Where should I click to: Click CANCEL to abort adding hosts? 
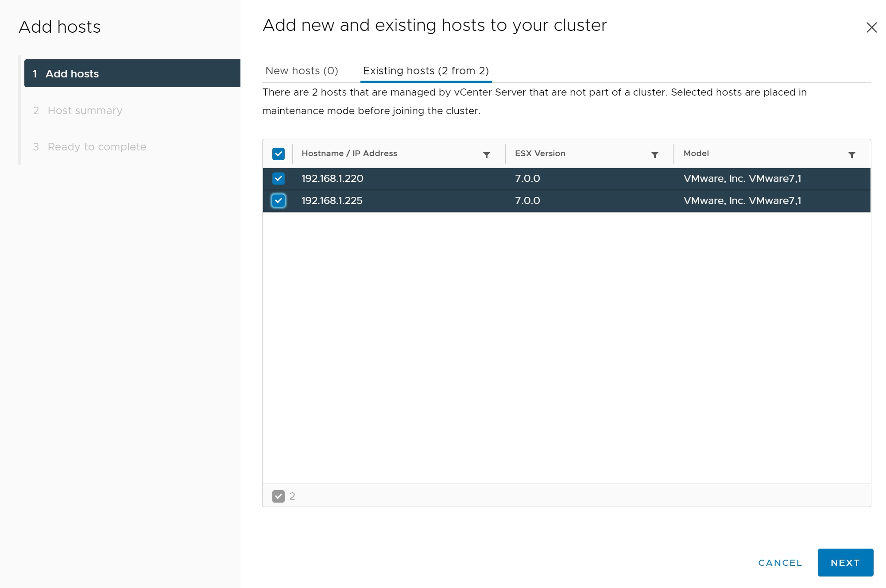point(780,563)
